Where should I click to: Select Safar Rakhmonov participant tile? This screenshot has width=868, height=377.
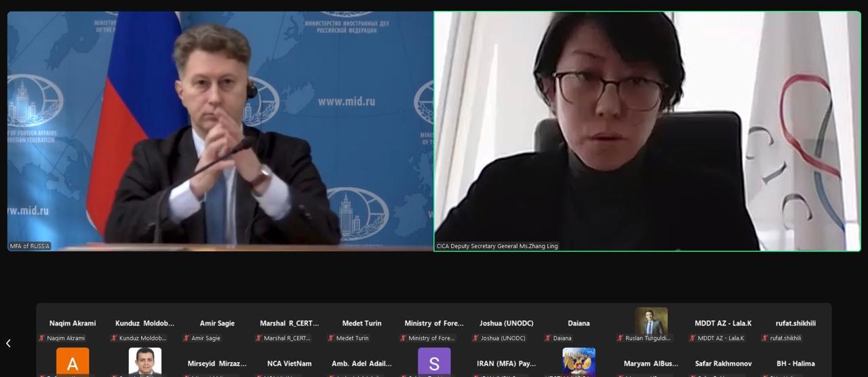723,364
